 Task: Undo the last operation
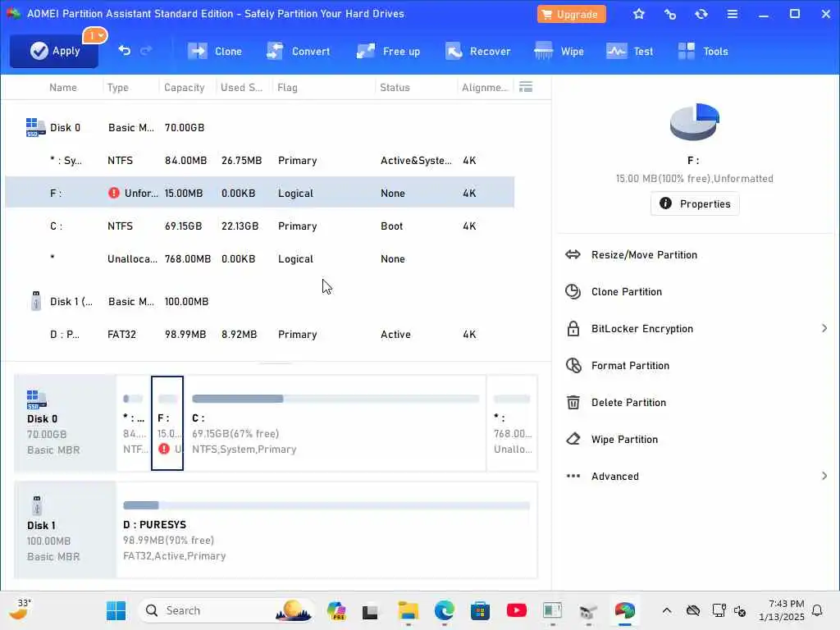pos(125,50)
